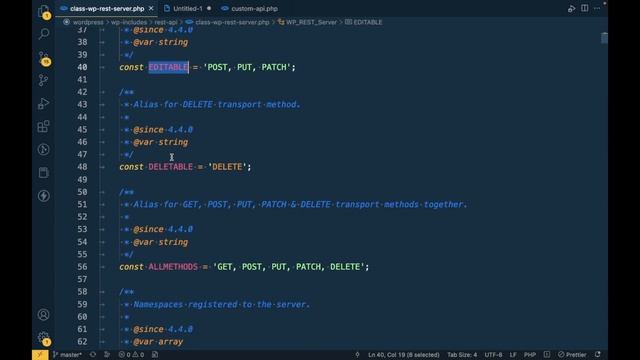Open the wp-includes breadcrumb folder
Screen dimensions: 640x360
[129, 22]
